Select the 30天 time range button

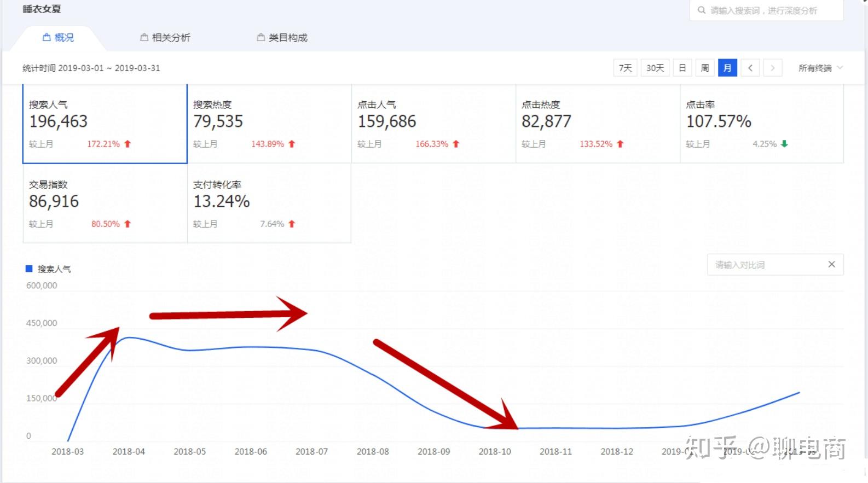click(x=655, y=68)
